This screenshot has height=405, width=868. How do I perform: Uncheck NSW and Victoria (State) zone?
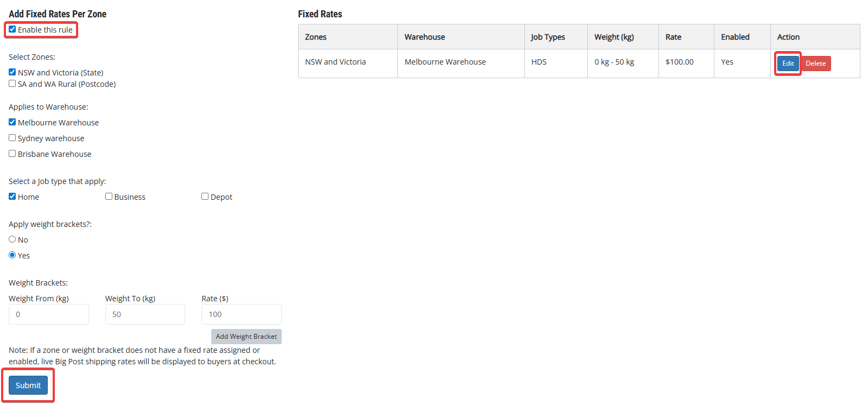click(x=12, y=72)
